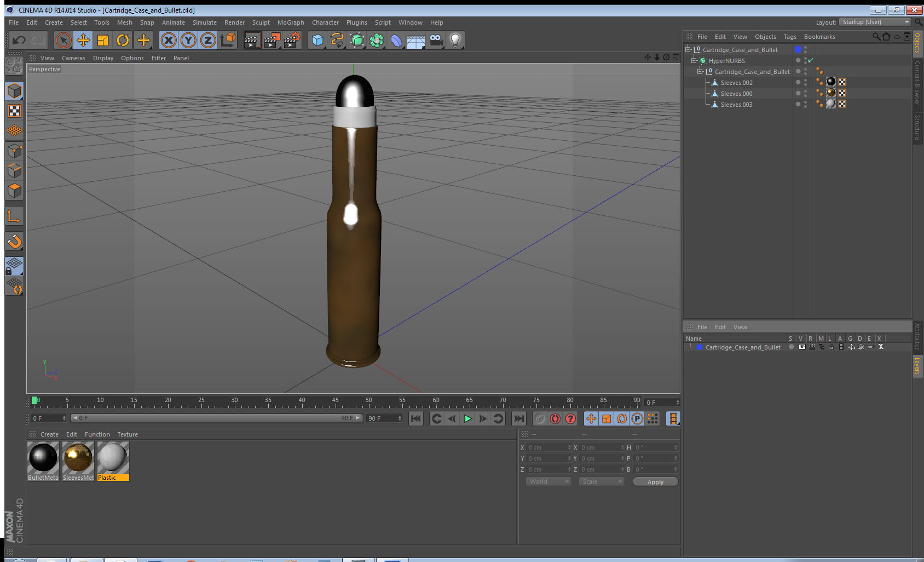Enable Axis mode L-shaped icon

tap(14, 216)
